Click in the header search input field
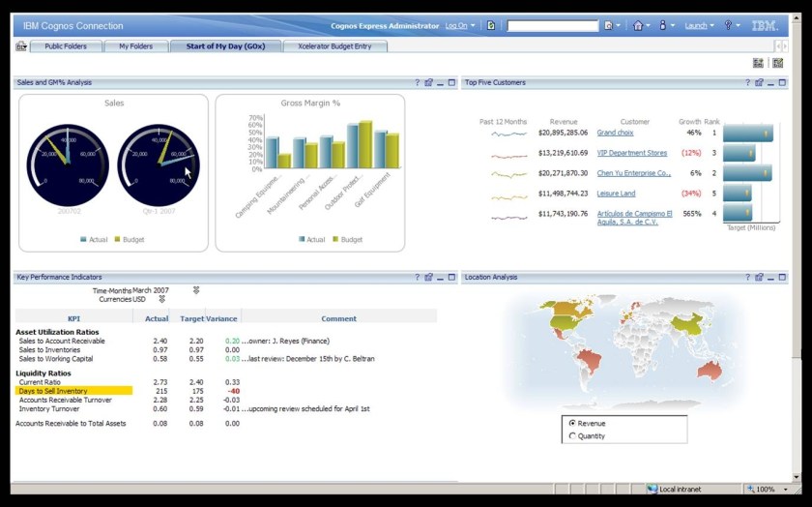 click(552, 25)
